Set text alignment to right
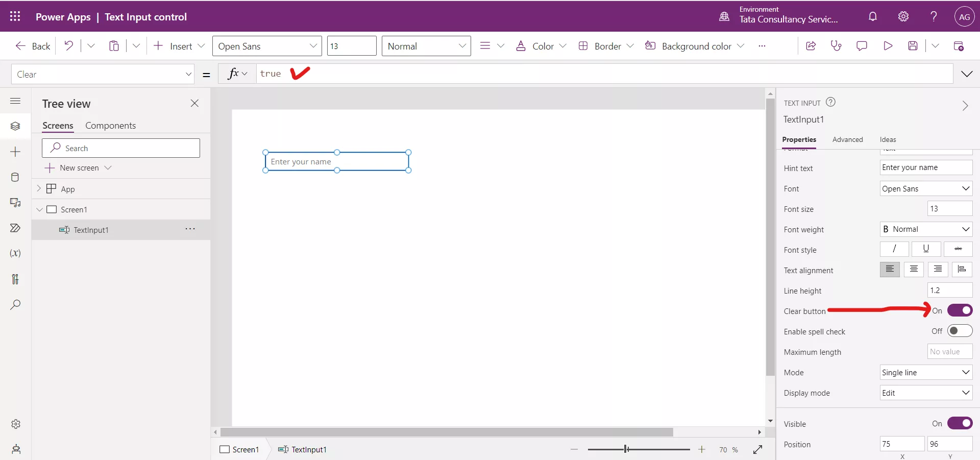Image resolution: width=980 pixels, height=460 pixels. (938, 269)
